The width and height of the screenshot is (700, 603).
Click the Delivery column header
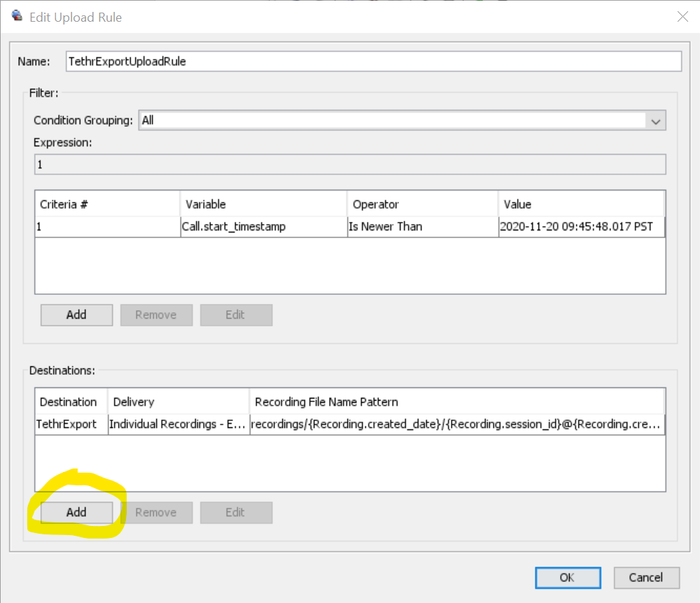pyautogui.click(x=178, y=402)
